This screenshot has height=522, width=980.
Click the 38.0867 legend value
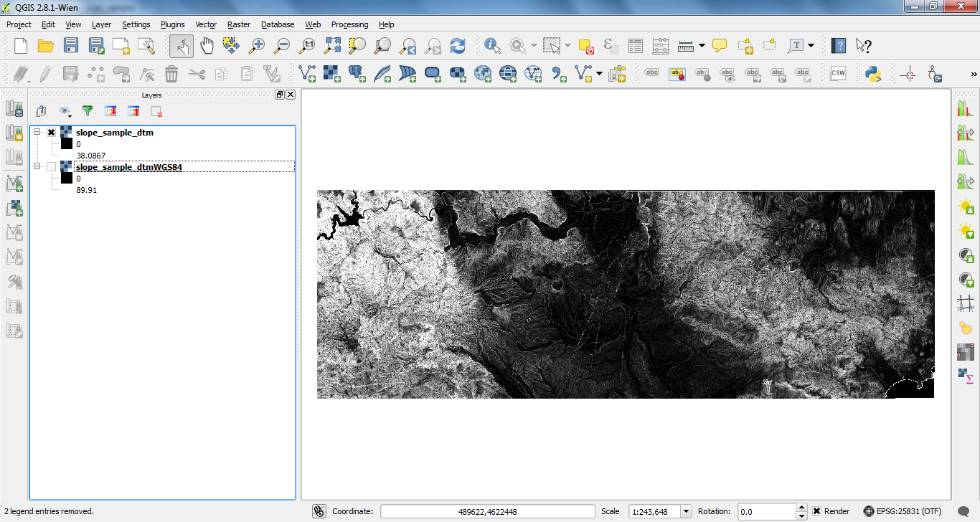pos(91,156)
